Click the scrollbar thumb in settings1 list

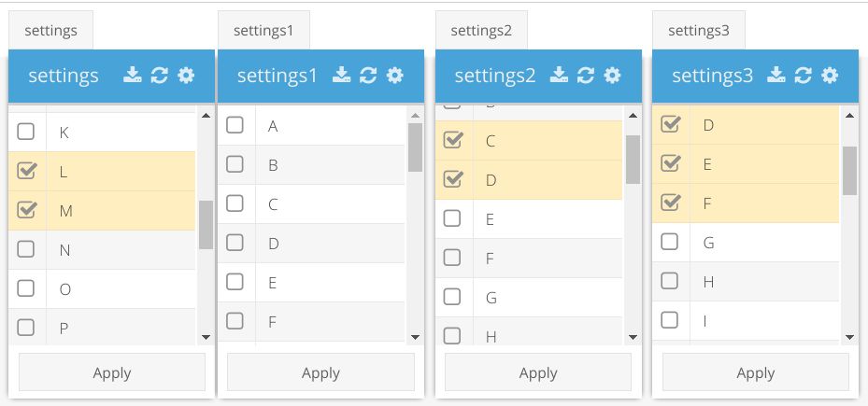[415, 147]
